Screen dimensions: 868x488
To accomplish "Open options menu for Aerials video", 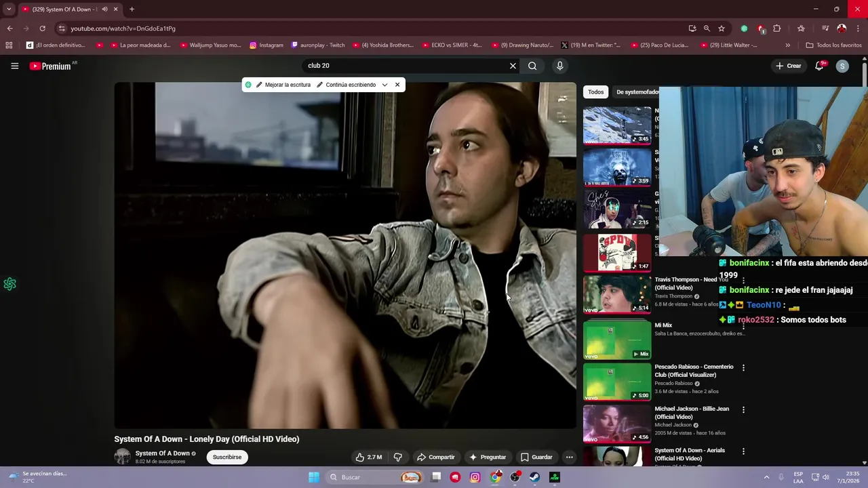I will (x=743, y=451).
